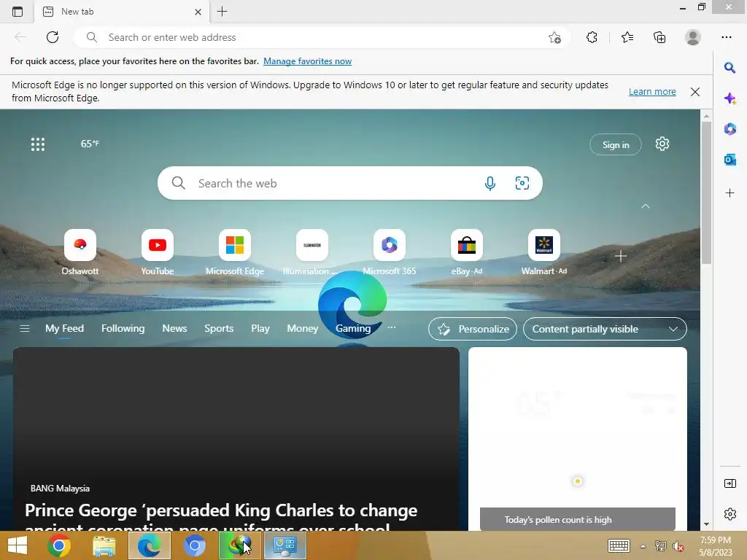Open Settings and more ellipsis menu
Image resolution: width=747 pixels, height=560 pixels.
click(x=726, y=37)
